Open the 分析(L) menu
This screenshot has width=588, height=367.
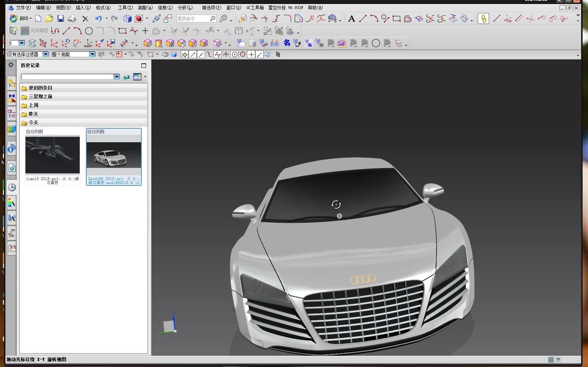(185, 8)
